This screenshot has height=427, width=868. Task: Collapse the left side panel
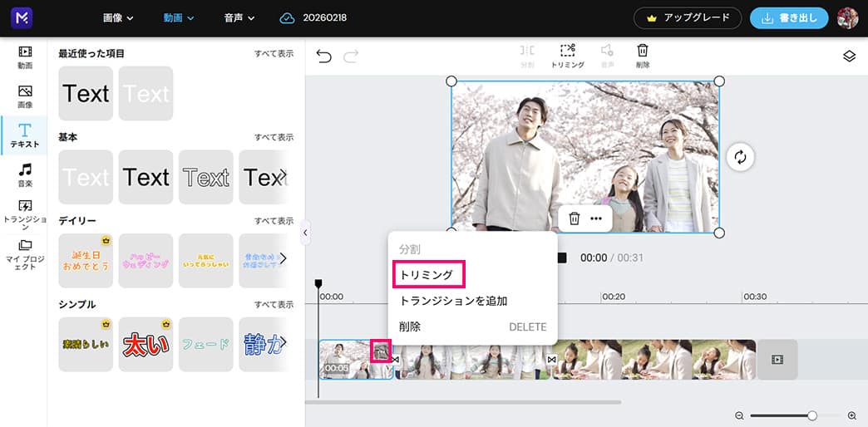pyautogui.click(x=305, y=233)
